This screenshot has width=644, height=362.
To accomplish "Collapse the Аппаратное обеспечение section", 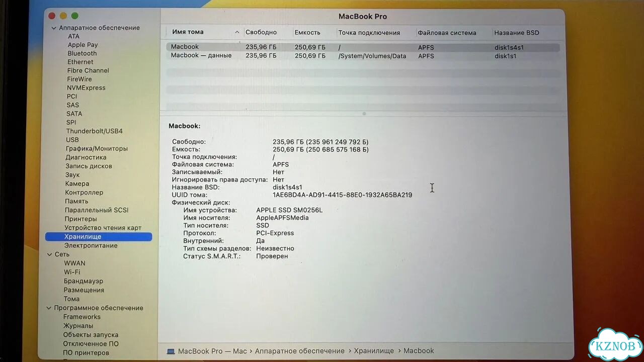I will tap(53, 28).
